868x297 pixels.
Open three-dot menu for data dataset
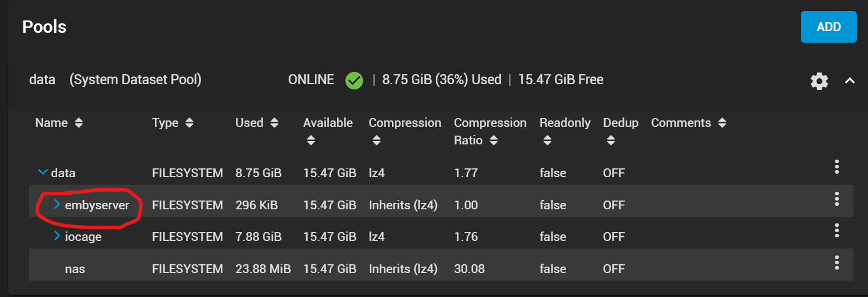coord(836,167)
